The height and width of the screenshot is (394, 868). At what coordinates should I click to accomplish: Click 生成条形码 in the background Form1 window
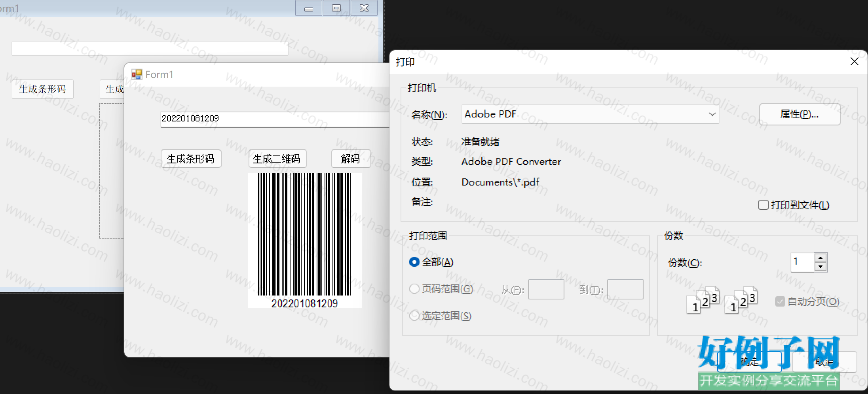pos(43,89)
